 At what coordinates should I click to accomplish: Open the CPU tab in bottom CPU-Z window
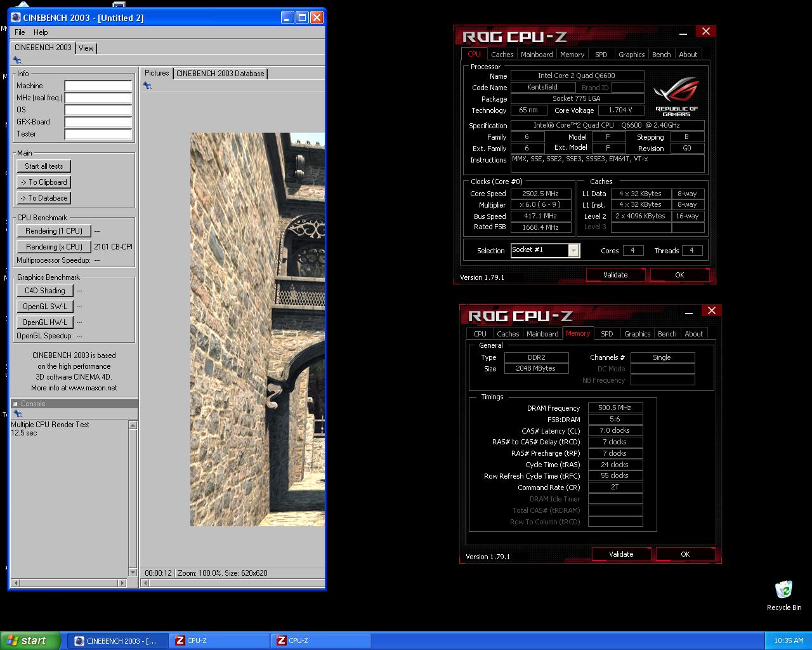480,334
